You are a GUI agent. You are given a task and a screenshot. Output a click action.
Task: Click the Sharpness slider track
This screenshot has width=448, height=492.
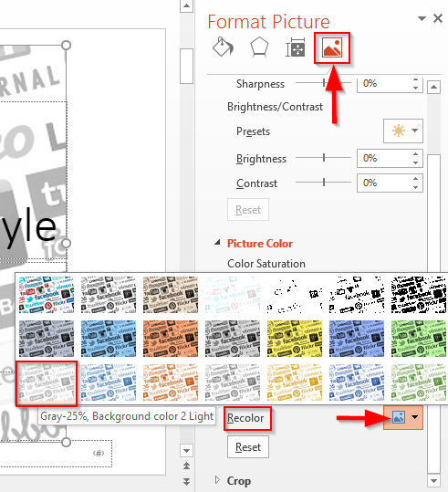[x=323, y=83]
